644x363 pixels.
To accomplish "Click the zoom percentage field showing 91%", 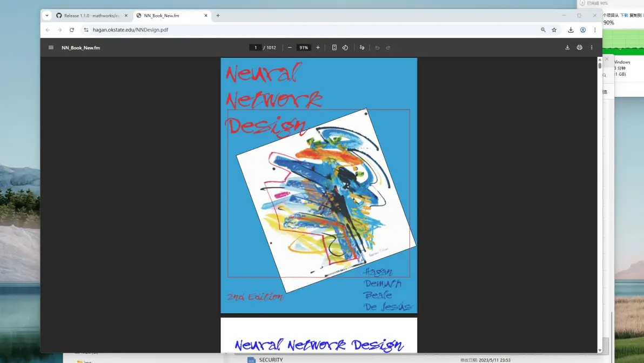I will (304, 48).
